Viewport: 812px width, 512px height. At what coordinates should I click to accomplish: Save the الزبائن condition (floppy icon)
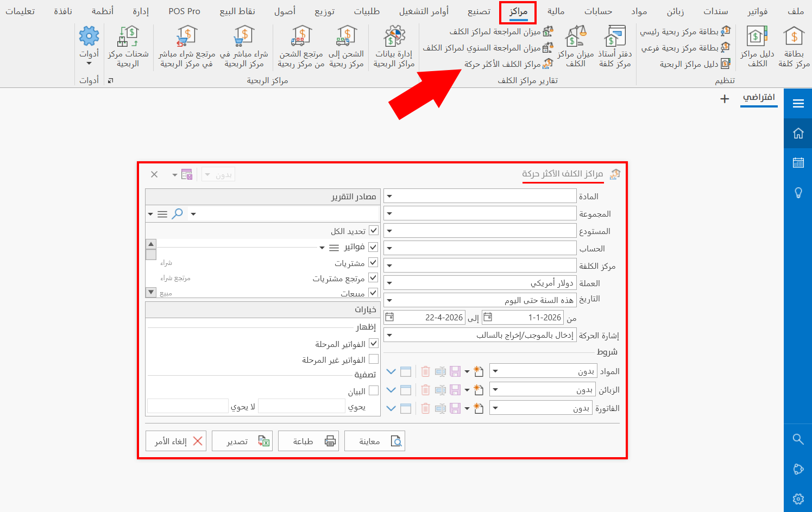[455, 390]
